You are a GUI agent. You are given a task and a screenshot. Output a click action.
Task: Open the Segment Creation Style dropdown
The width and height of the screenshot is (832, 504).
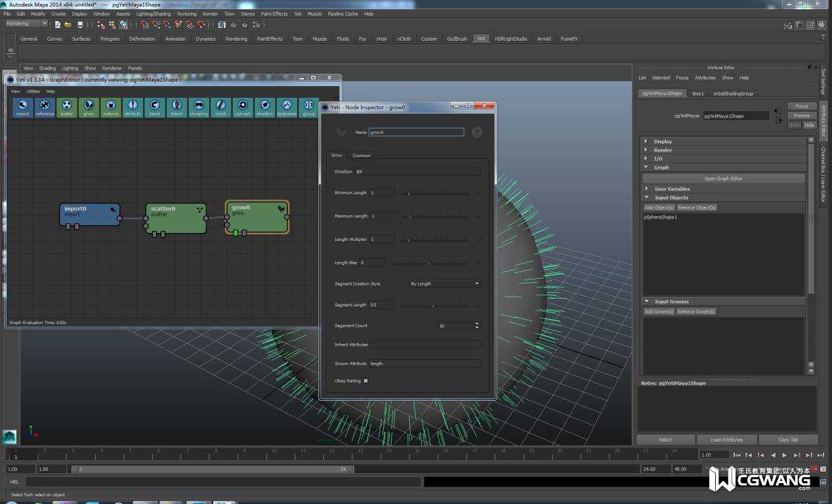pos(444,283)
